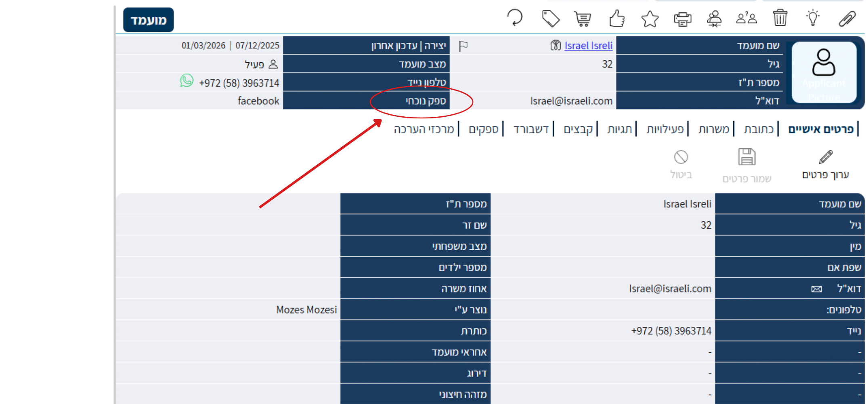Open WhatsApp chat icon beside phone number

[x=187, y=81]
